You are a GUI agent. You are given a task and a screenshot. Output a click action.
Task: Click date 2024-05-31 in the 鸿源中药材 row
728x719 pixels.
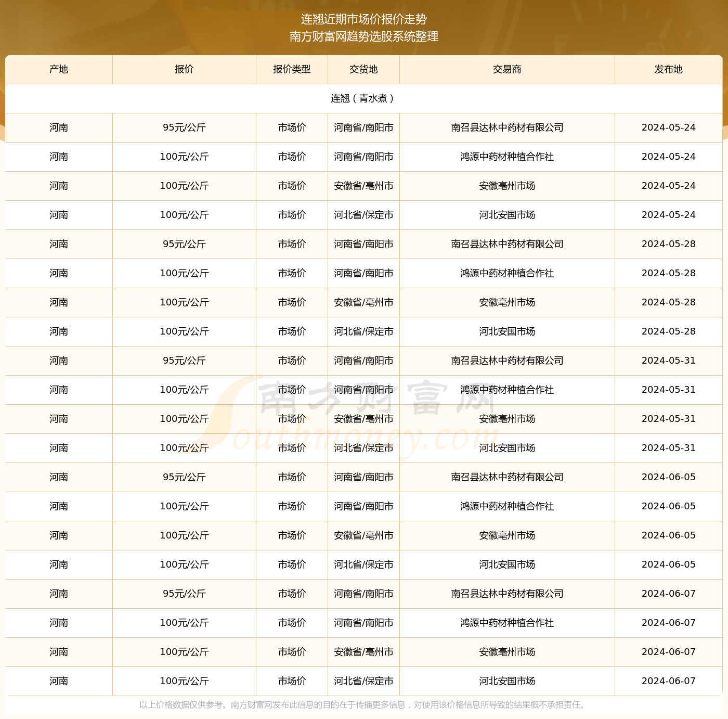point(668,390)
